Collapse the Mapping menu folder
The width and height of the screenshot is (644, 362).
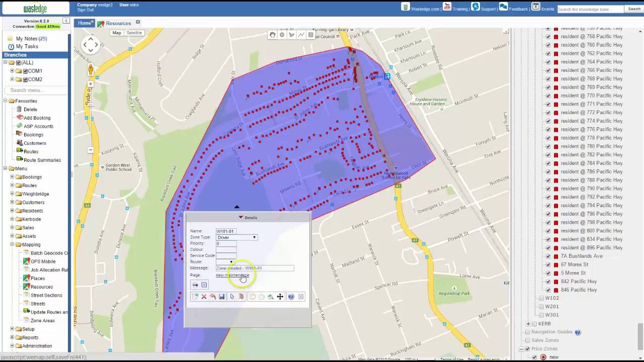12,244
